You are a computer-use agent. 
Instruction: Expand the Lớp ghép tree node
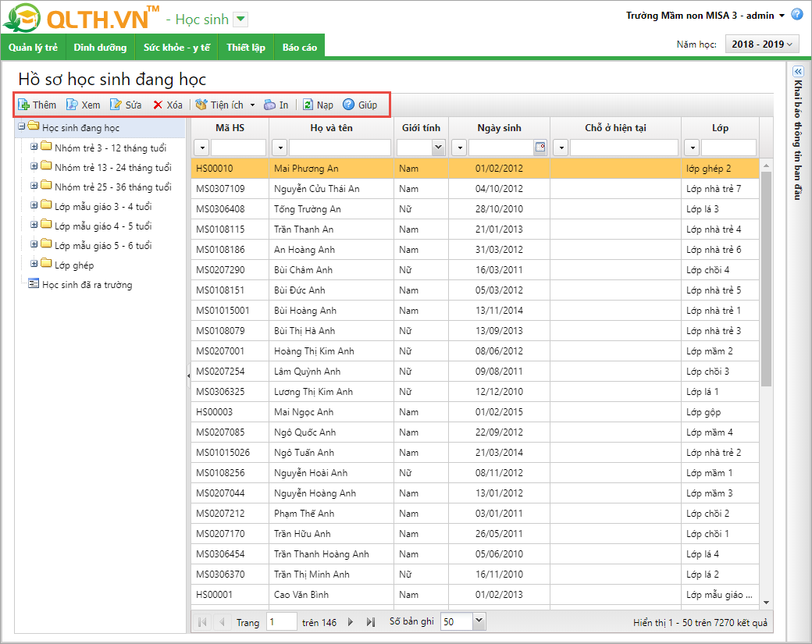(34, 264)
